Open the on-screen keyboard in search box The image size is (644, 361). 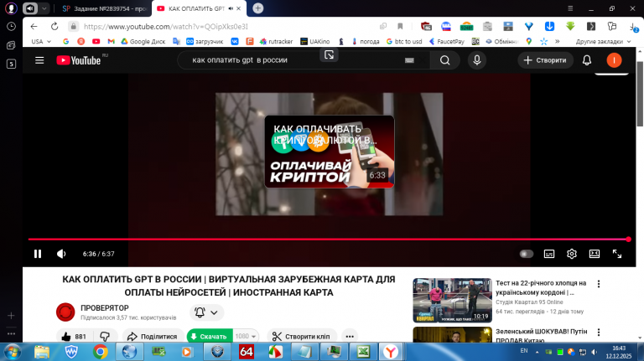point(409,60)
